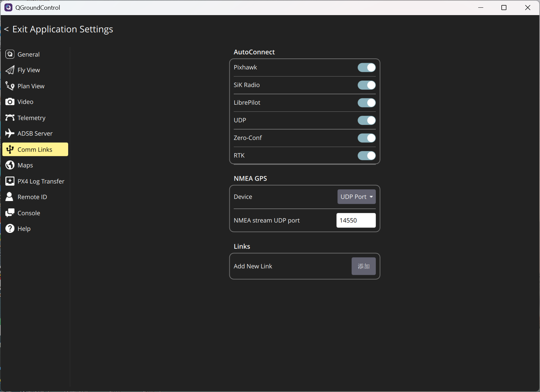Click the Maps globe icon
This screenshot has height=392, width=540.
coord(10,165)
